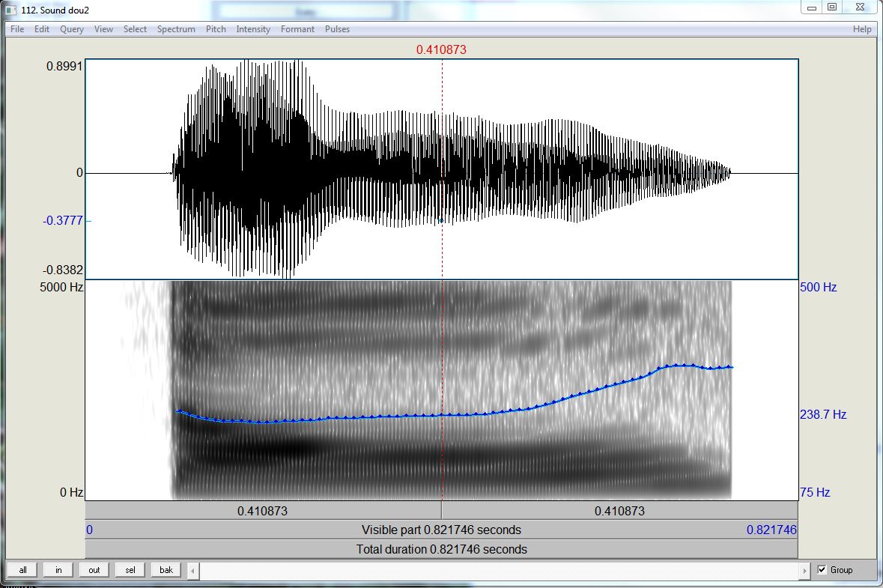
Task: Click the title '112. Sound dou2'
Action: [55, 10]
